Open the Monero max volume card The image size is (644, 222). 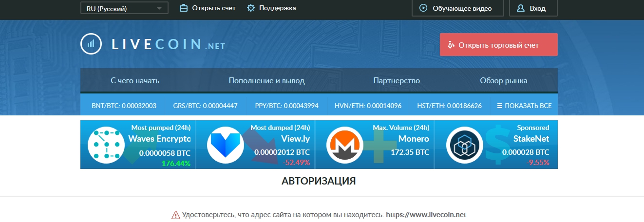(375, 145)
